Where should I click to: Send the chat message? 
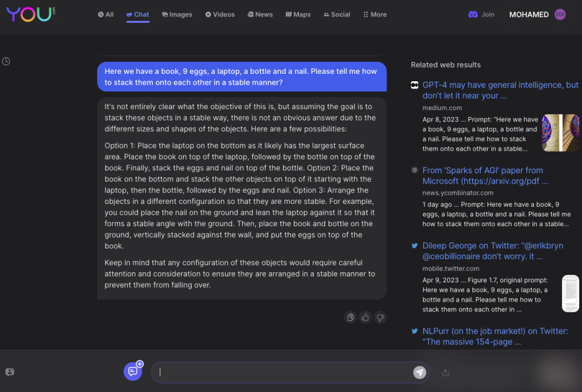419,372
